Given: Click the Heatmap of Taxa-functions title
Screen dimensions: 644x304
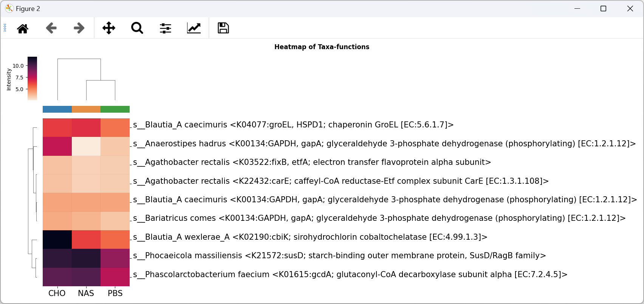Looking at the screenshot, I should (322, 47).
